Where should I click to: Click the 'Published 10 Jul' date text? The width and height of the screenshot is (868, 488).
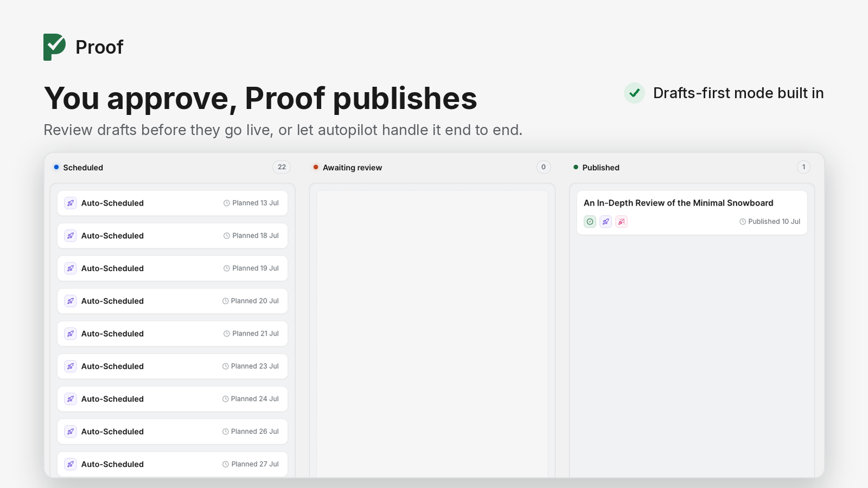click(x=774, y=222)
